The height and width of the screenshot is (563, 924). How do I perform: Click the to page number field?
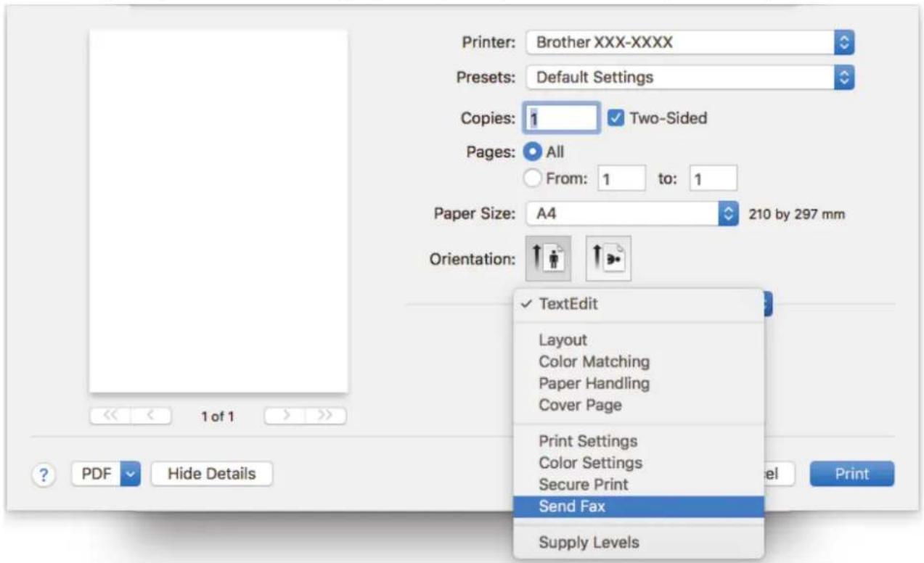tap(714, 178)
